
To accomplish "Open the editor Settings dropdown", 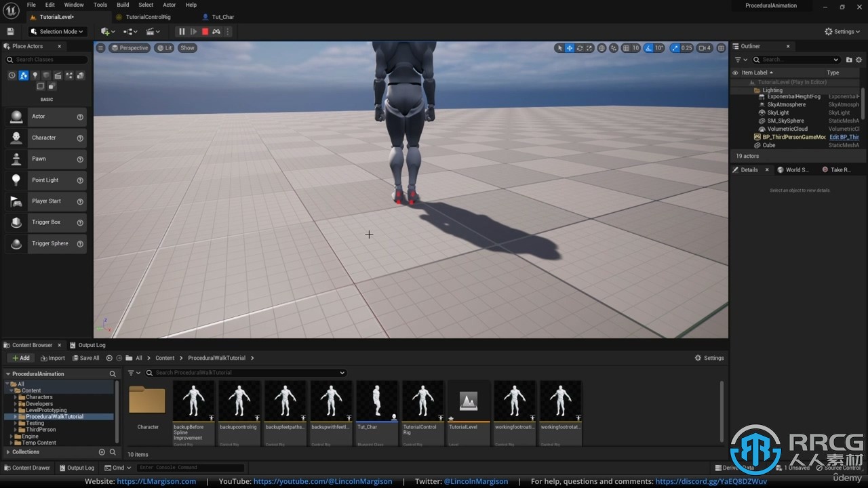I will tap(843, 31).
